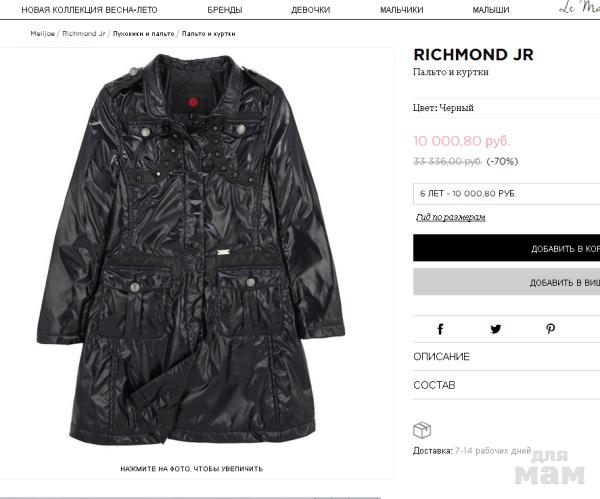
Task: Add jacket to cart with black button
Action: (x=506, y=248)
